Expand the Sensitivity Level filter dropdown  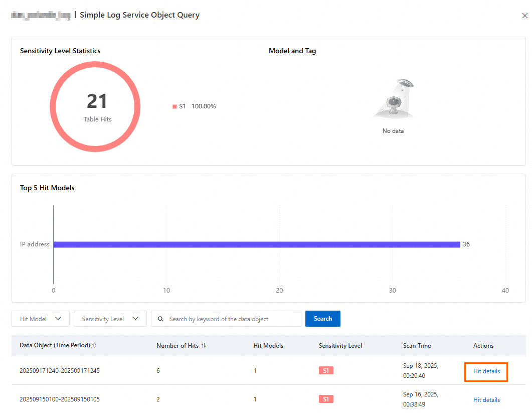pyautogui.click(x=110, y=319)
